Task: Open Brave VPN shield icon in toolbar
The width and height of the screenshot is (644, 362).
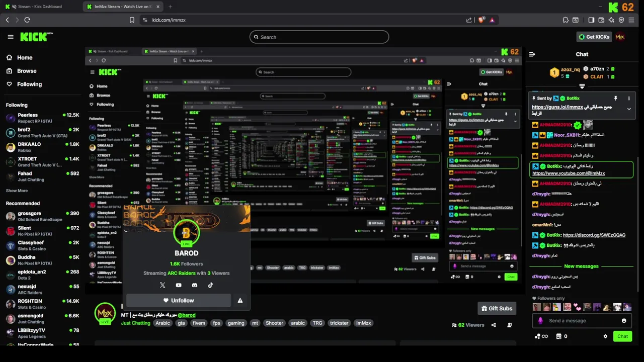Action: [621, 20]
